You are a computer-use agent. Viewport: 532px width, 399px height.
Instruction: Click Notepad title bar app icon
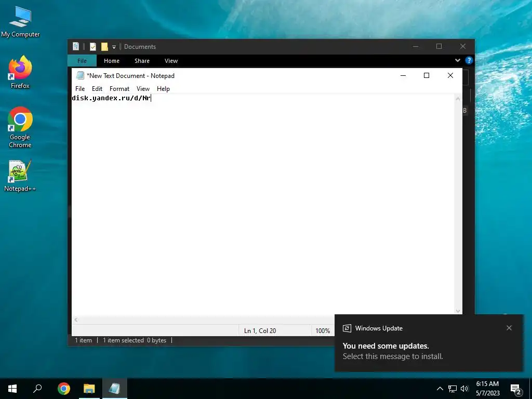(80, 75)
